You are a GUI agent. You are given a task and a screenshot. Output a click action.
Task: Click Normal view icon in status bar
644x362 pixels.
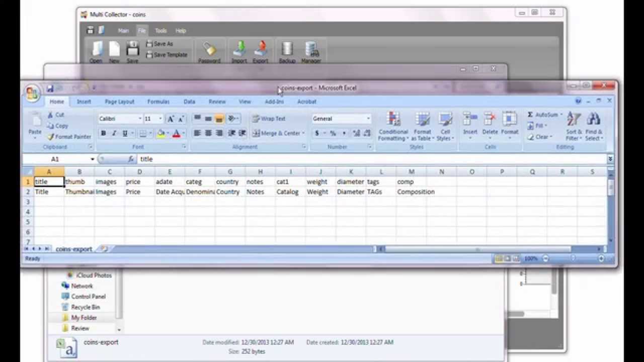pos(499,258)
